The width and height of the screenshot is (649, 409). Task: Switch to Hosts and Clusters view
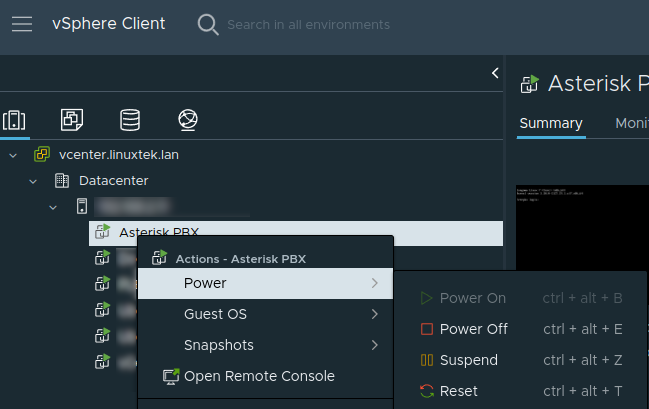click(14, 120)
